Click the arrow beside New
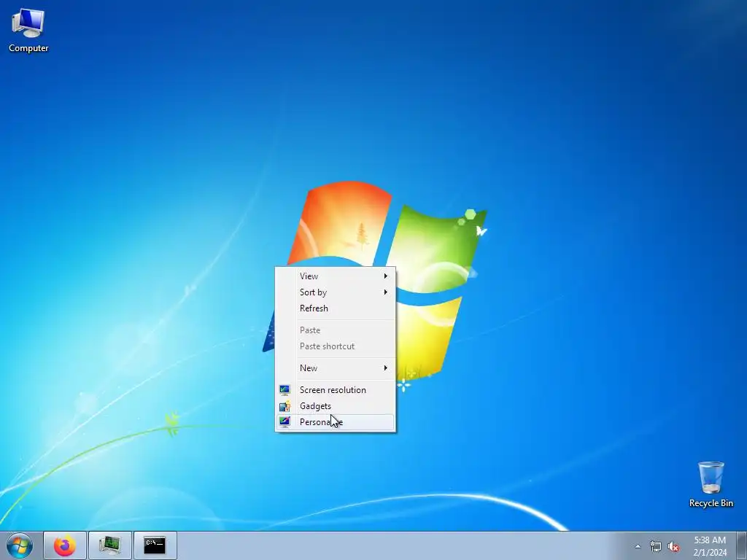The width and height of the screenshot is (747, 560). click(x=386, y=368)
